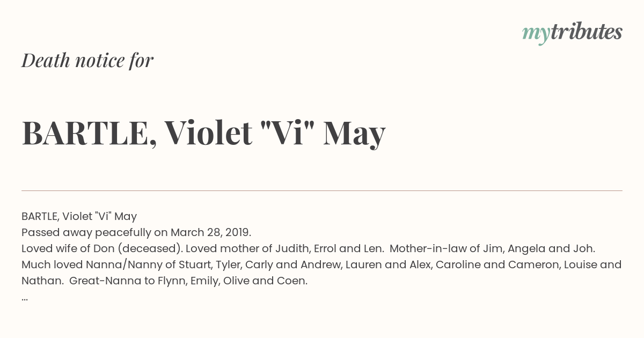Click 'BARTLE,' in the large heading
This screenshot has width=644, height=338.
point(89,134)
